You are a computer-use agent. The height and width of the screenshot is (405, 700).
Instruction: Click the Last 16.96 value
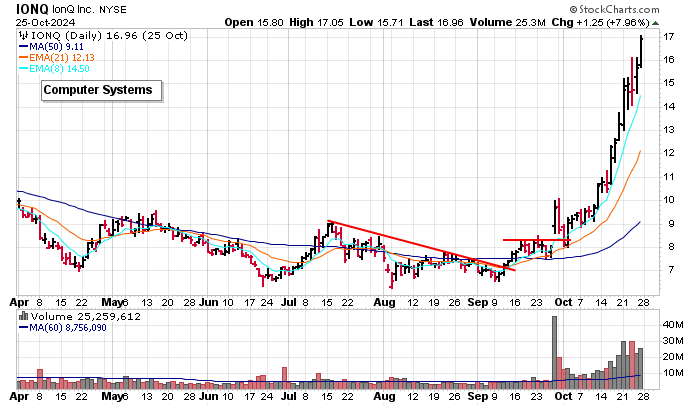click(436, 22)
